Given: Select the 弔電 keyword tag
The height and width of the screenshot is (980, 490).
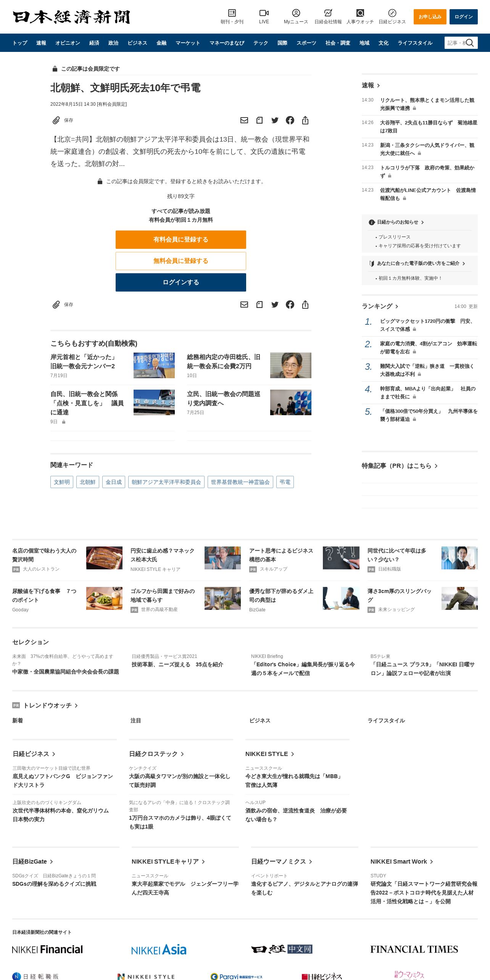Looking at the screenshot, I should pos(285,482).
